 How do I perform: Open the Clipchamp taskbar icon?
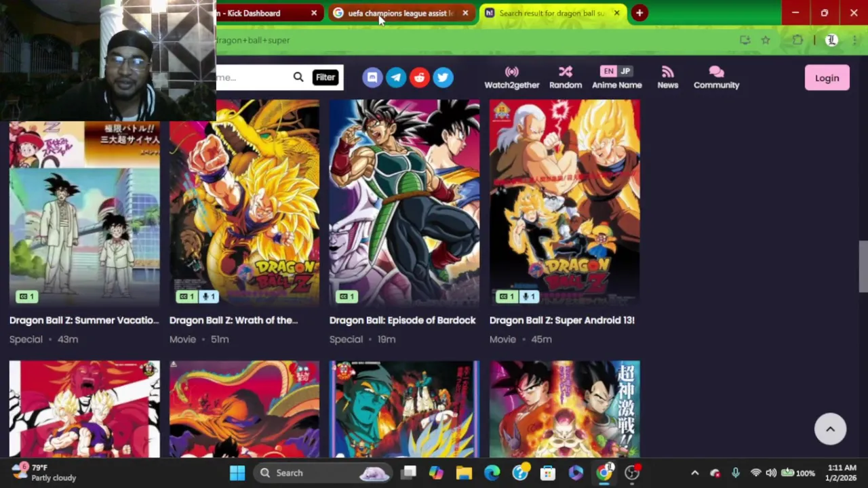pyautogui.click(x=576, y=472)
